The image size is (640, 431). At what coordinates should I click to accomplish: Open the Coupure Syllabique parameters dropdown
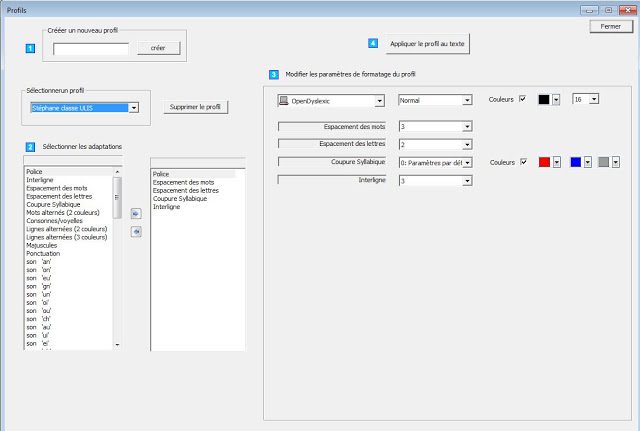(467, 163)
